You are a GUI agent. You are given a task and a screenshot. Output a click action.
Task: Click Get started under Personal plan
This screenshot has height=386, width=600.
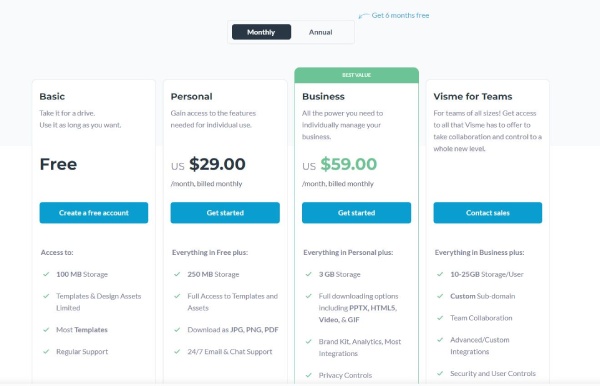tap(225, 213)
